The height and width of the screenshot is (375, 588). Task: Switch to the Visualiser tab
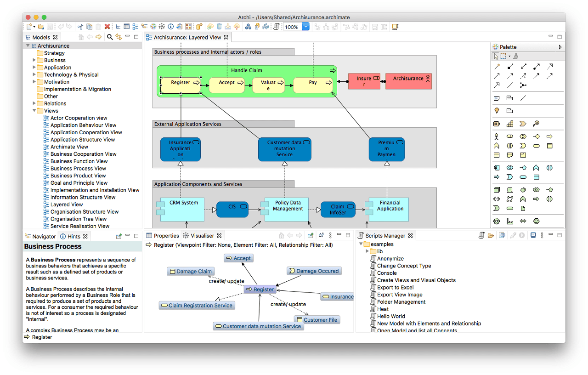[x=203, y=236]
